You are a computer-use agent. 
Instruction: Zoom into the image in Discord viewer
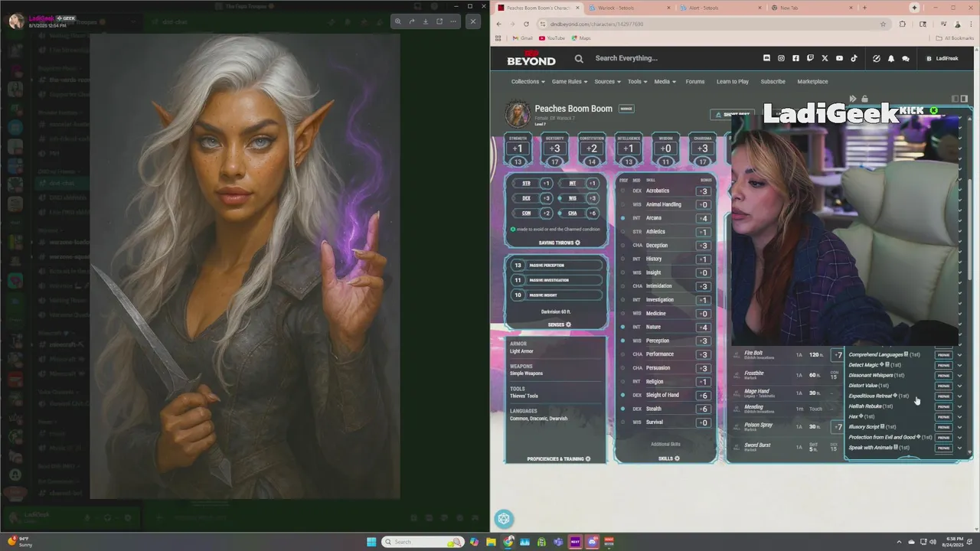coord(397,21)
